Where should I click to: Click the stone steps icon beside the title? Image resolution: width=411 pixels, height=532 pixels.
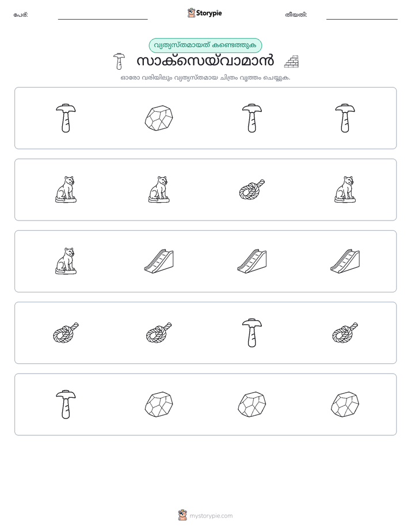point(291,62)
